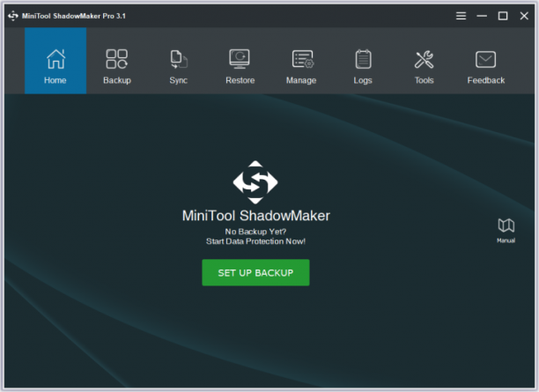Open the Tools tab

click(425, 61)
